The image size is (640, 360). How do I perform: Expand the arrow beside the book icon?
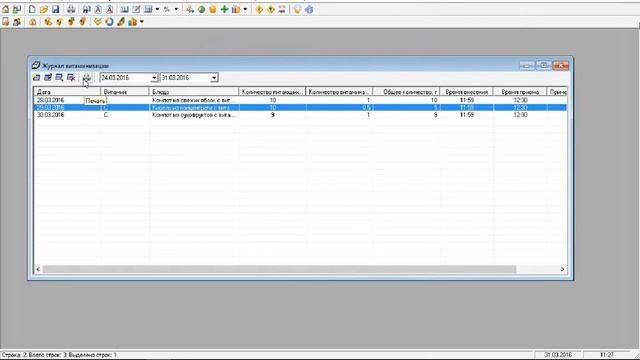[x=245, y=9]
